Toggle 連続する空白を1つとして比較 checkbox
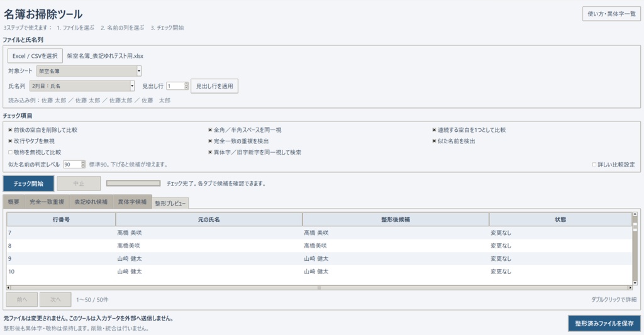Image resolution: width=644 pixels, height=335 pixels. click(434, 129)
